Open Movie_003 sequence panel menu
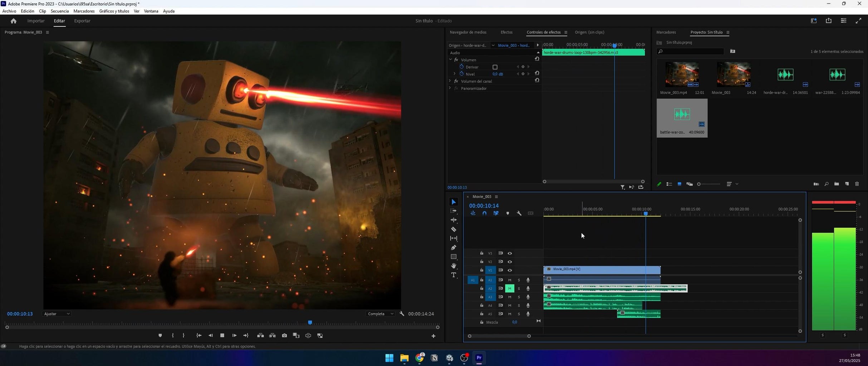Image resolution: width=868 pixels, height=366 pixels. tap(496, 197)
